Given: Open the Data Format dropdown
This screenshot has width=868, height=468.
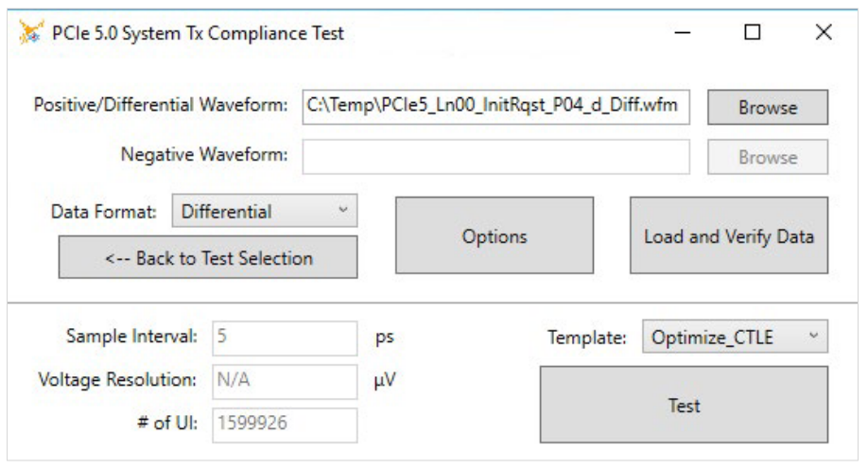Looking at the screenshot, I should click(264, 212).
